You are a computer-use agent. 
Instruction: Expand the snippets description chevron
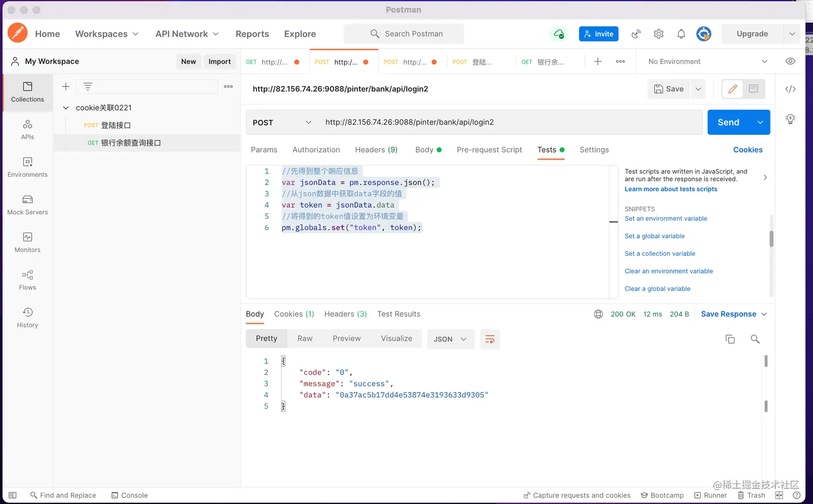point(765,177)
